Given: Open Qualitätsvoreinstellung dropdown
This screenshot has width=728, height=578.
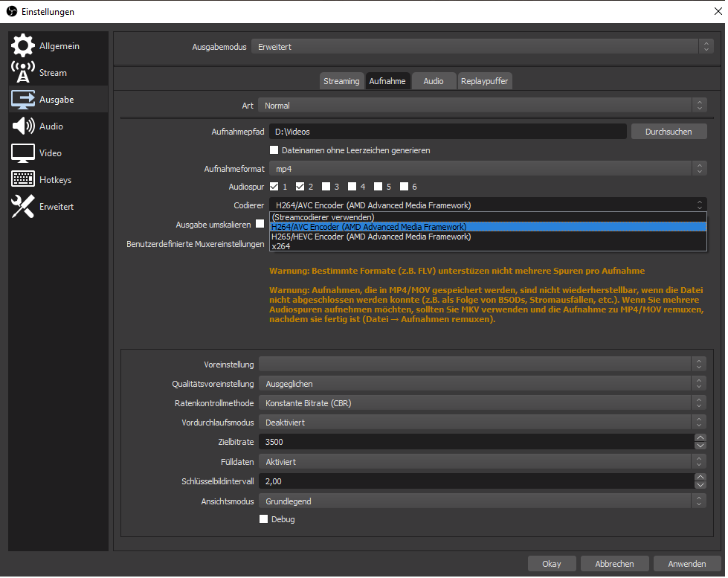Looking at the screenshot, I should [483, 384].
